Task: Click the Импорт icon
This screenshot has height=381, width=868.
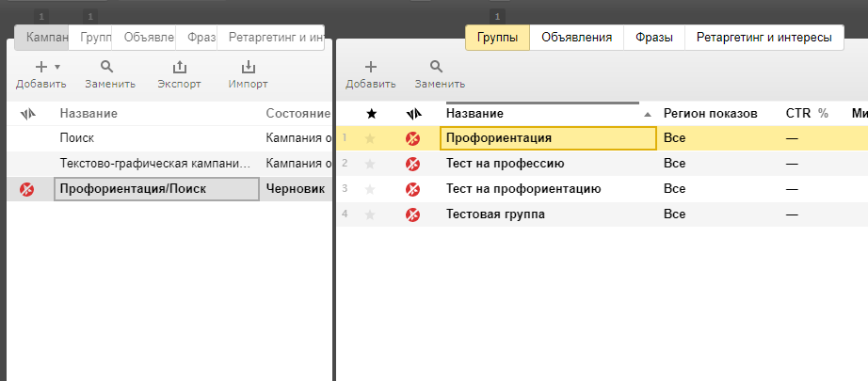Action: point(248,68)
